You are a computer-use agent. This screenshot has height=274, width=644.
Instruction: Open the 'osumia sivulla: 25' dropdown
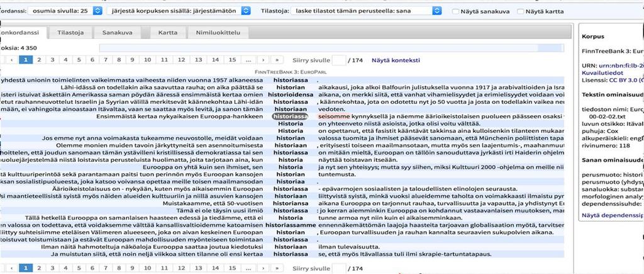tap(65, 11)
